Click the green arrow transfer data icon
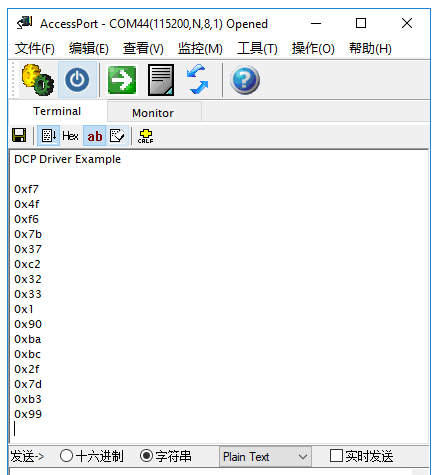Screen dimensions: 436x475 click(x=122, y=80)
